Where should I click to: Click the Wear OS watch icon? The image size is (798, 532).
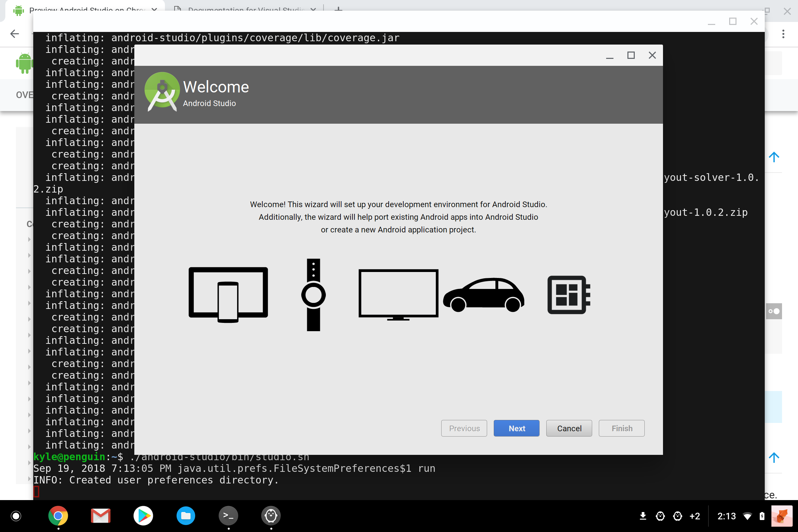coord(313,295)
